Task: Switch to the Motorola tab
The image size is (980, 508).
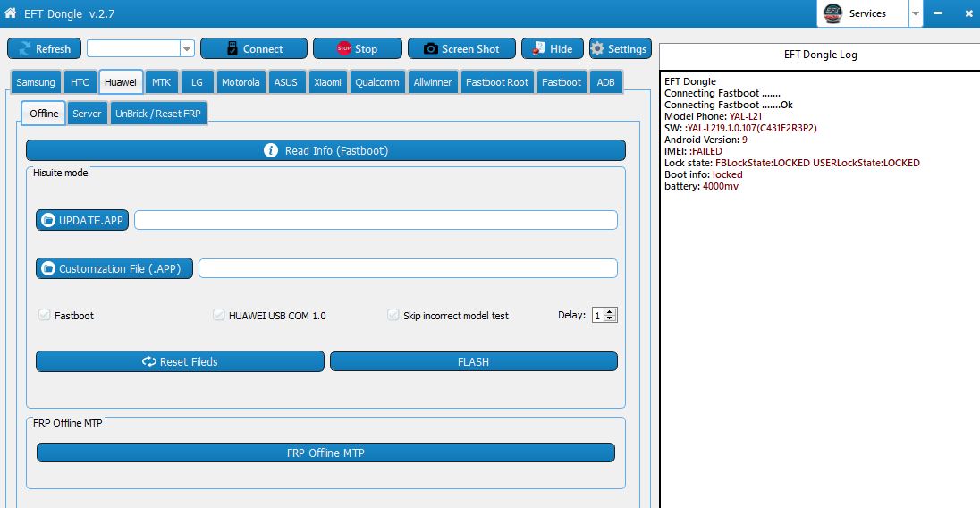Action: pos(241,82)
